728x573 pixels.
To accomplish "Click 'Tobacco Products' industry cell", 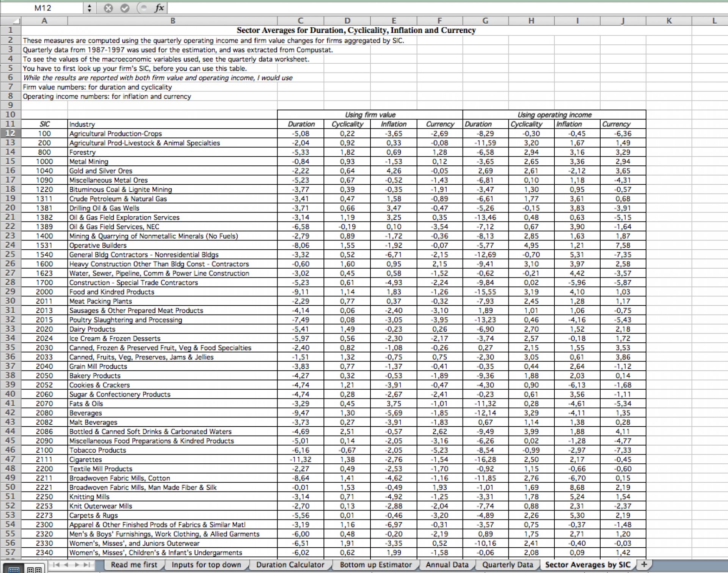I will click(173, 450).
